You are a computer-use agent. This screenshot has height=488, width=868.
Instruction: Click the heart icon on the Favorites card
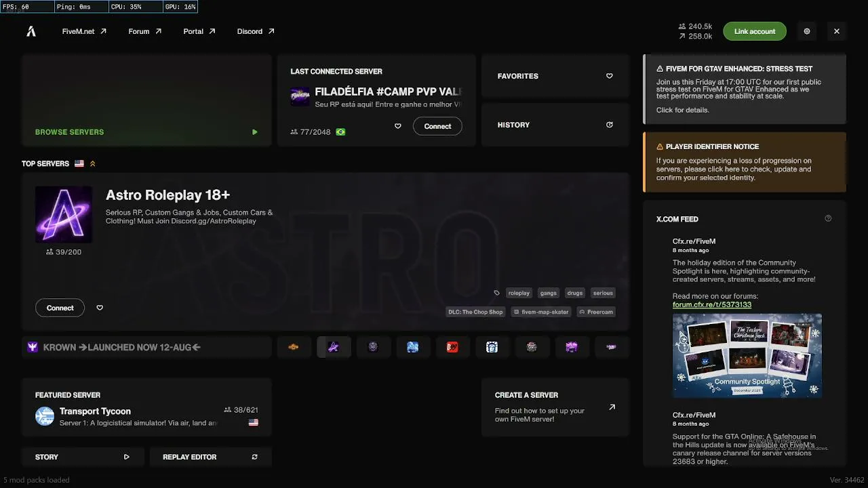click(x=609, y=76)
